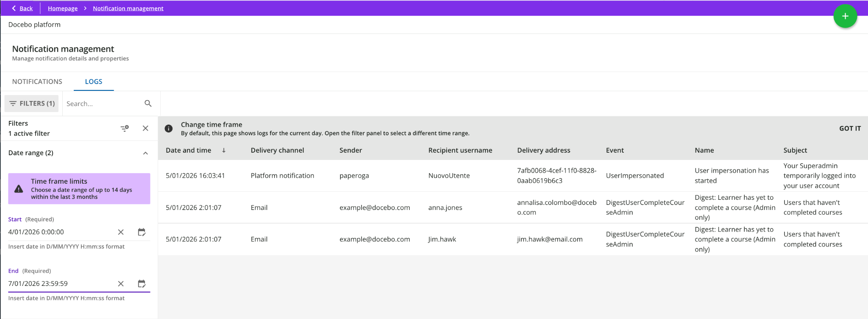Click the Back link

coord(22,8)
